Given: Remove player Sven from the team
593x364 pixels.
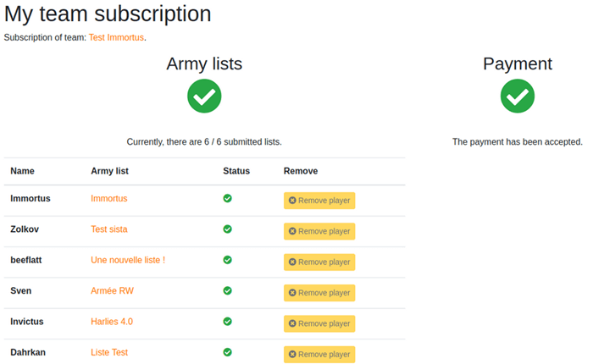Looking at the screenshot, I should [319, 293].
